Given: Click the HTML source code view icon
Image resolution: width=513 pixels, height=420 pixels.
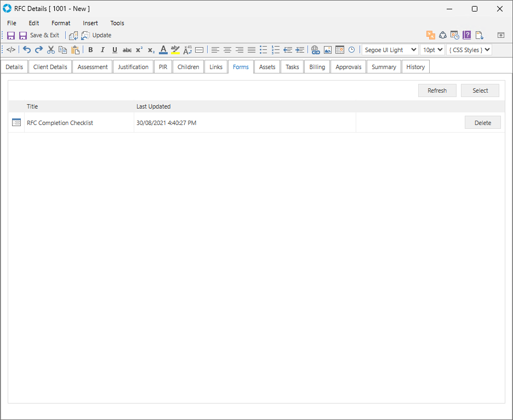Looking at the screenshot, I should [x=11, y=50].
